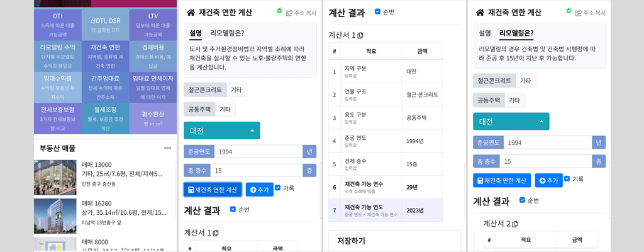The width and height of the screenshot is (644, 252).
Task: Open the 재건축 연한 tile
Action: 106,56
